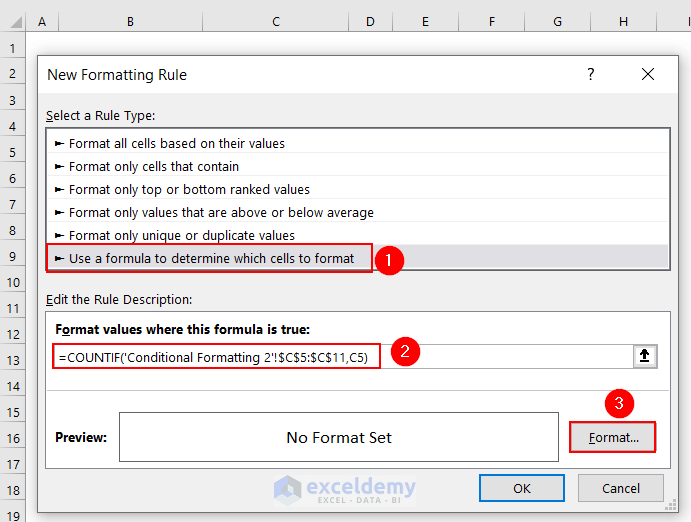Click the Help question mark icon
Screen dimensions: 691x522
591,74
